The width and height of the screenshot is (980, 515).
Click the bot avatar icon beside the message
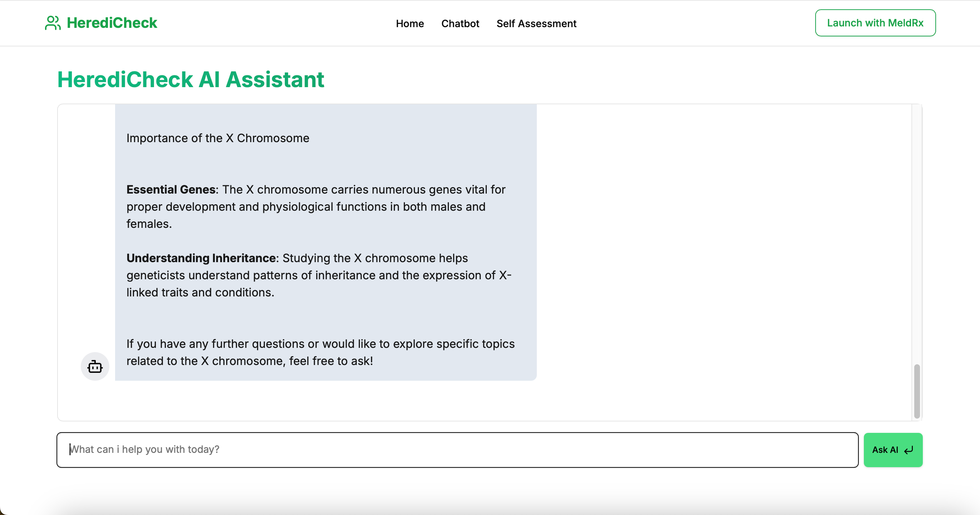tap(95, 367)
